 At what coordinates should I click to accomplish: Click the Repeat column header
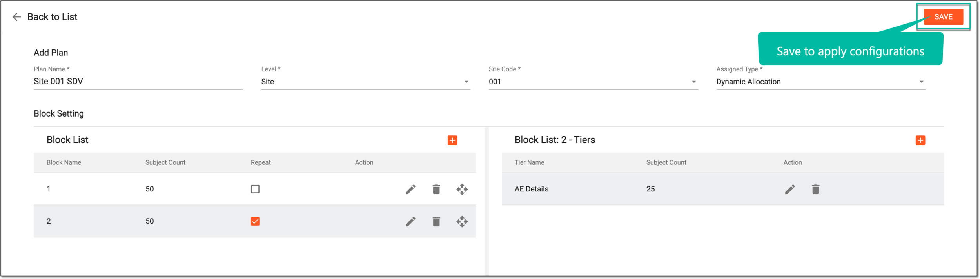pyautogui.click(x=261, y=163)
